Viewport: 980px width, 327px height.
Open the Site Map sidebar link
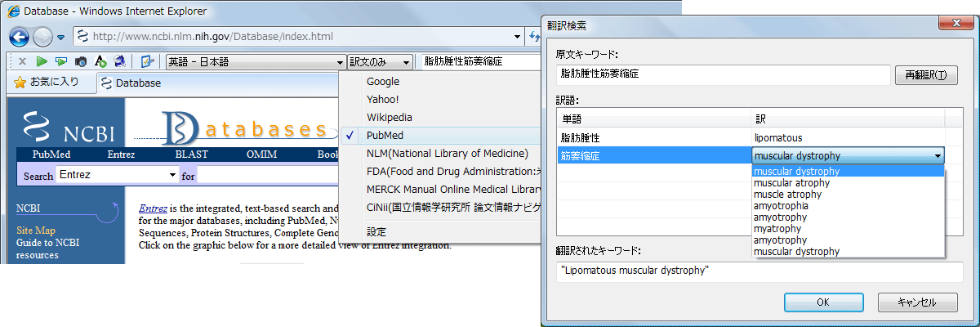[36, 231]
